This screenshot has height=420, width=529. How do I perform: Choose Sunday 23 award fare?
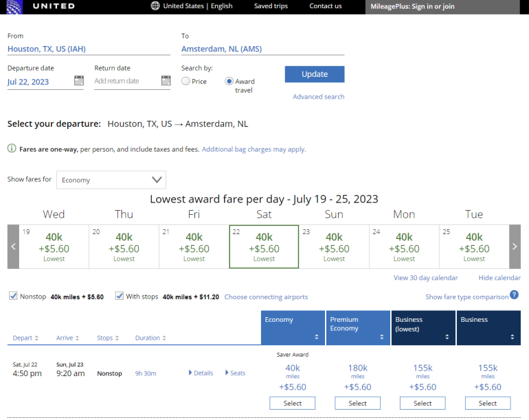click(334, 246)
